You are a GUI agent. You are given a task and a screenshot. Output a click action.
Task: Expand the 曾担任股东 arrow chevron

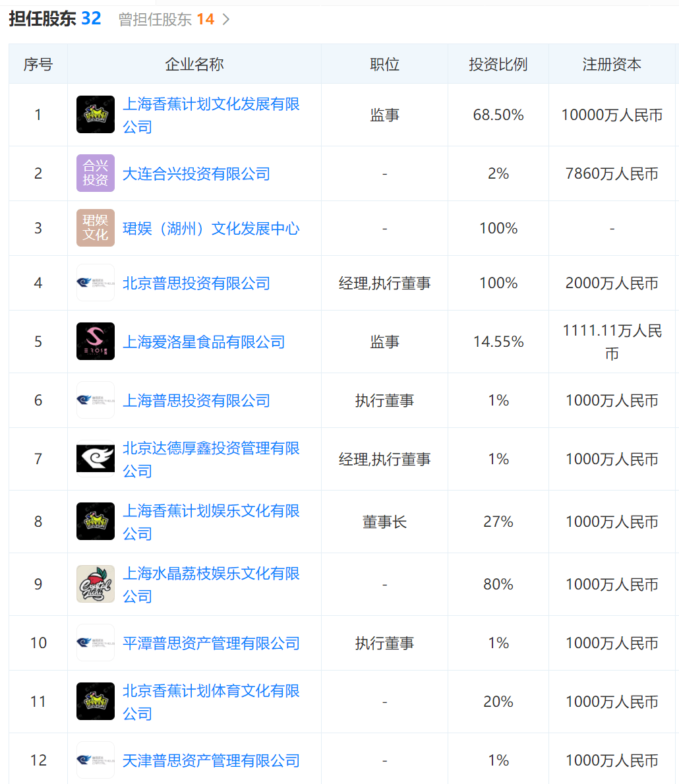pyautogui.click(x=226, y=20)
